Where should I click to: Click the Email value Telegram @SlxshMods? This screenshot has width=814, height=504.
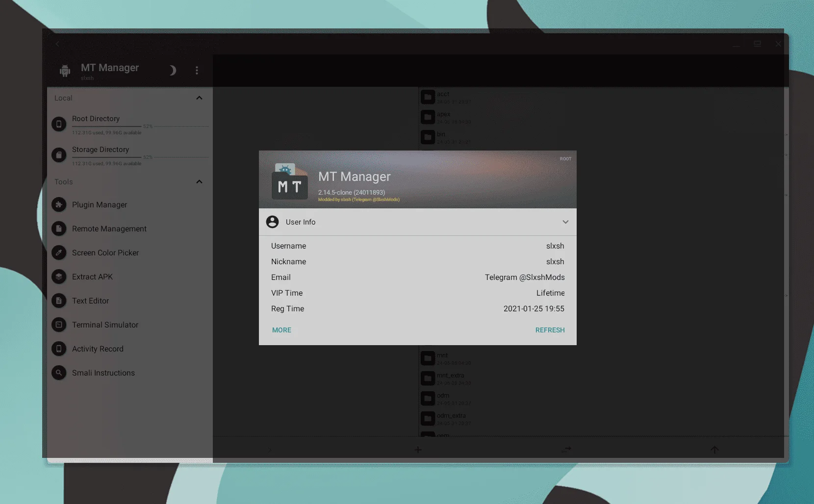(525, 277)
